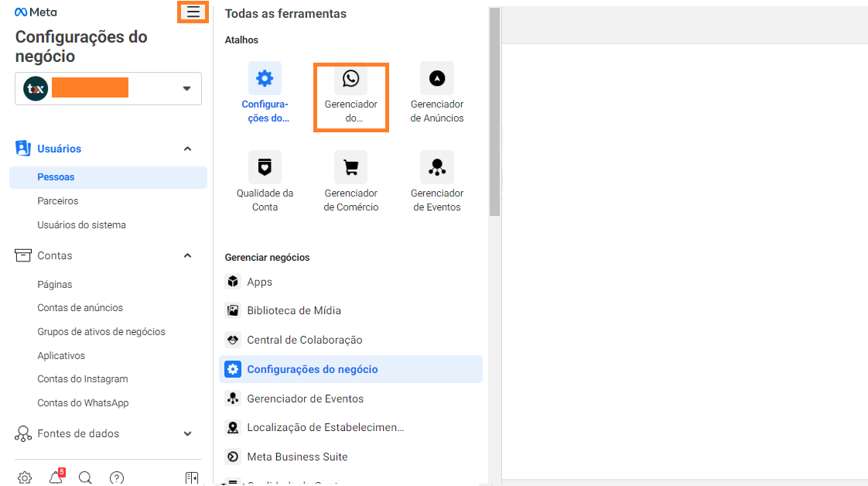Expand the Fontes de dados chevron

pos(188,434)
